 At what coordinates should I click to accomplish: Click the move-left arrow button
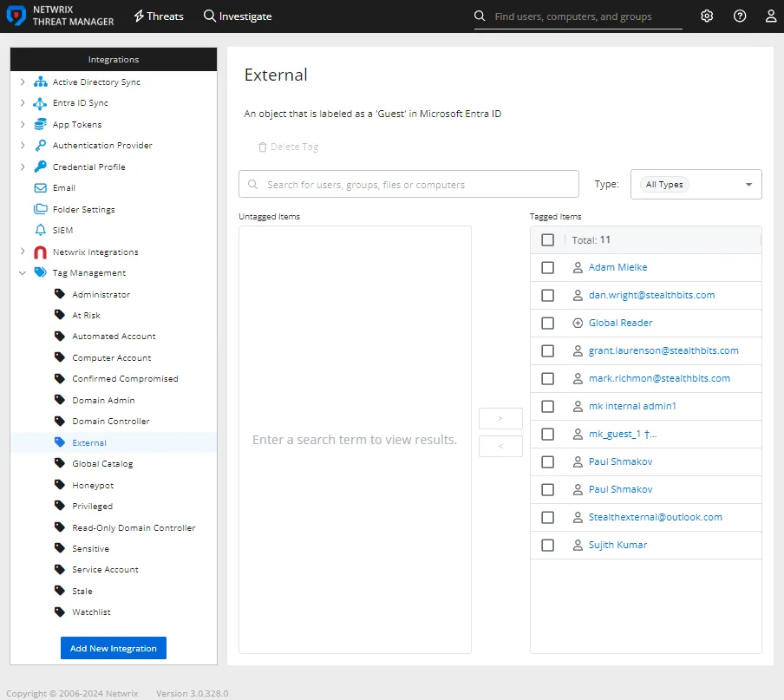point(500,446)
